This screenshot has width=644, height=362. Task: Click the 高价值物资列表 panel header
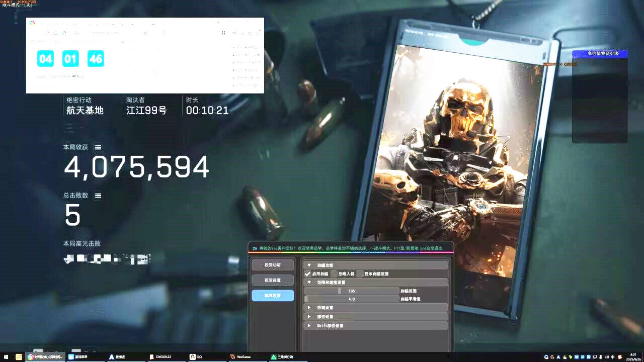point(600,53)
